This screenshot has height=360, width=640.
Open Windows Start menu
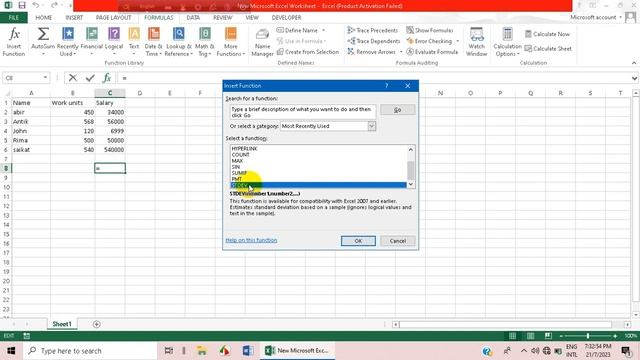click(x=11, y=351)
